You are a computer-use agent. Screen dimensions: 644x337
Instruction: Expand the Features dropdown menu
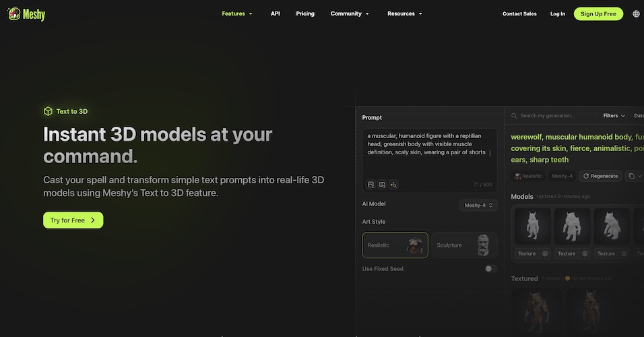tap(237, 13)
